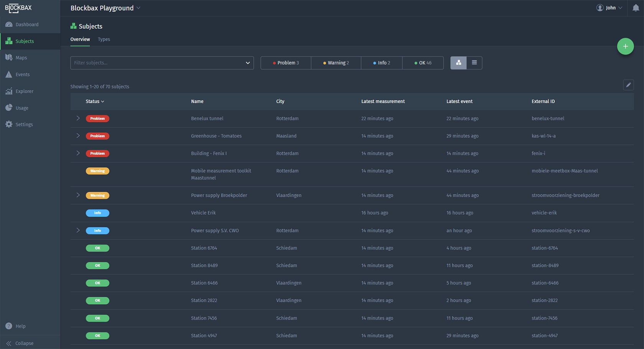Open Settings from the sidebar
Screen dimensions: 644x349
pos(24,125)
